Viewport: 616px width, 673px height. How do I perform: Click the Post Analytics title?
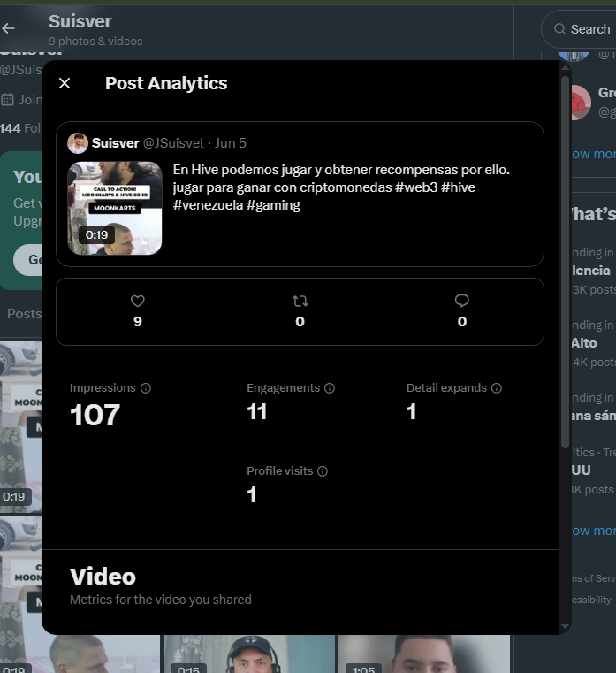tap(166, 83)
